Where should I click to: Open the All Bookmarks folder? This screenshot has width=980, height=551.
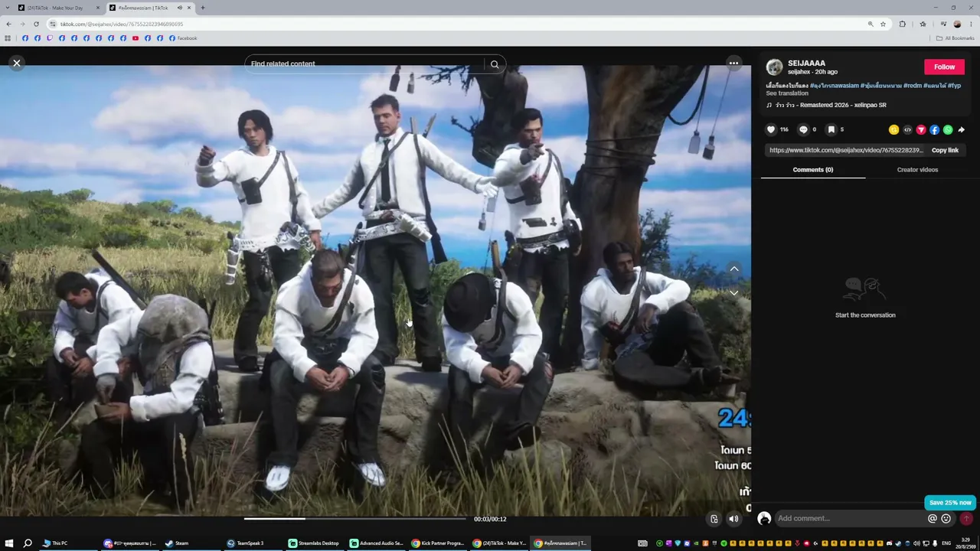[955, 38]
